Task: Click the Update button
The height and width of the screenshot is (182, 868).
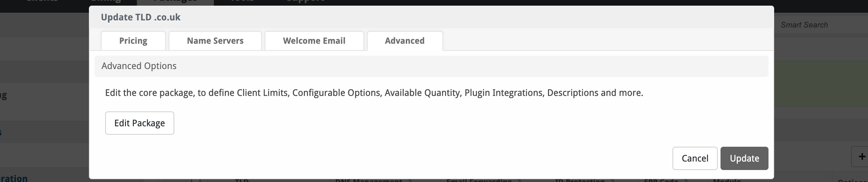Action: click(x=744, y=158)
